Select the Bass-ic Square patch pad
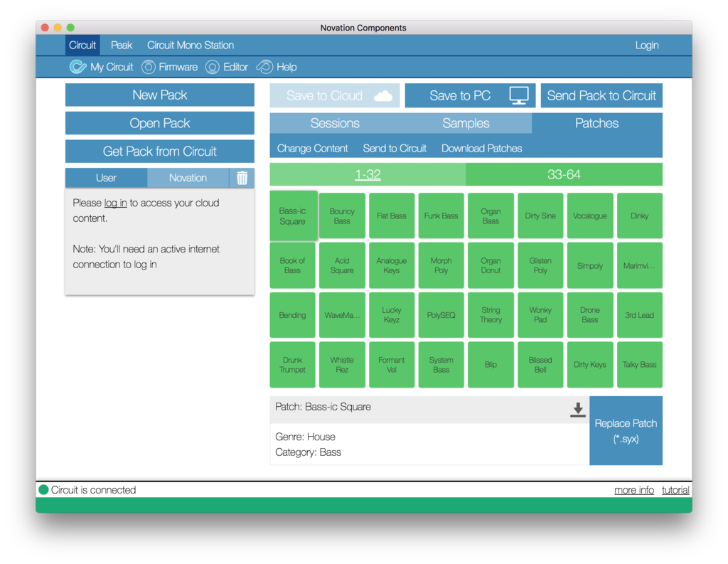 tap(292, 216)
